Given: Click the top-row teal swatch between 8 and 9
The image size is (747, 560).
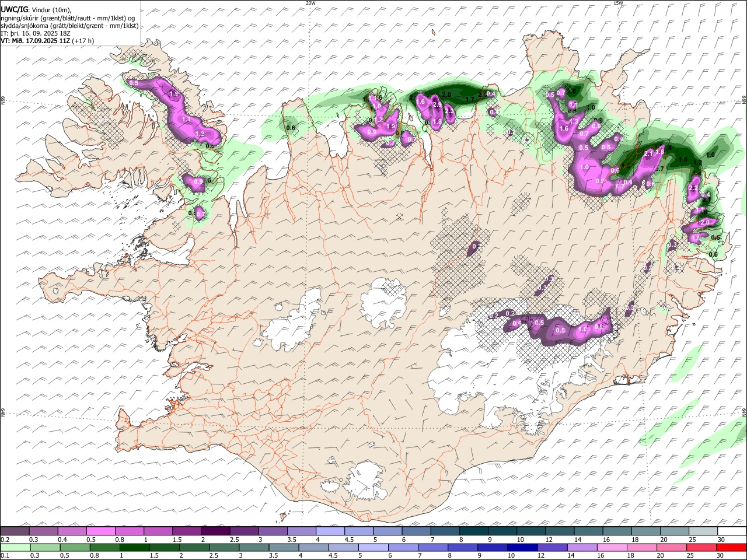Looking at the screenshot, I should click(x=473, y=531).
